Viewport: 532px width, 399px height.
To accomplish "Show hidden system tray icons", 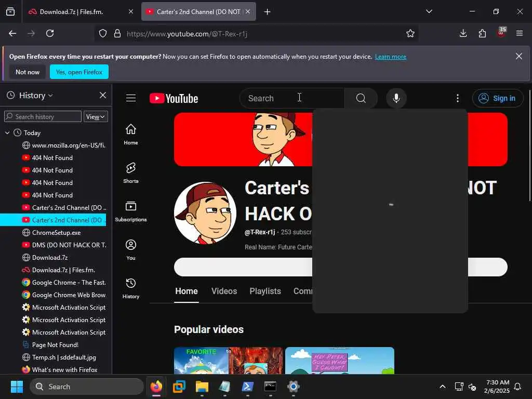I will pyautogui.click(x=443, y=387).
